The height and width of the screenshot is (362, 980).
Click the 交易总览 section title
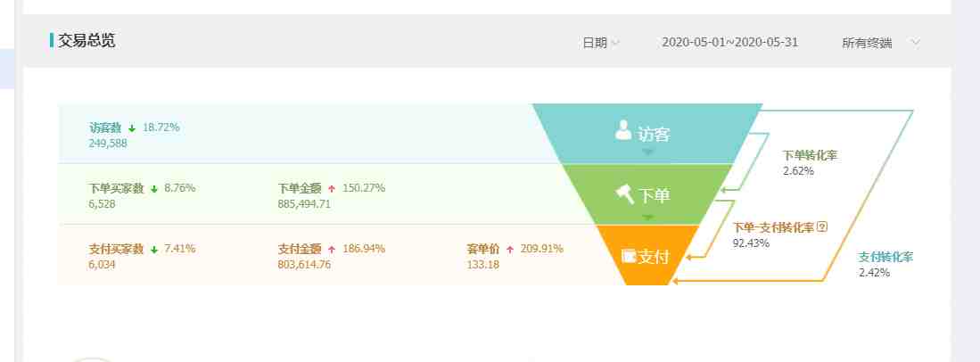point(86,40)
